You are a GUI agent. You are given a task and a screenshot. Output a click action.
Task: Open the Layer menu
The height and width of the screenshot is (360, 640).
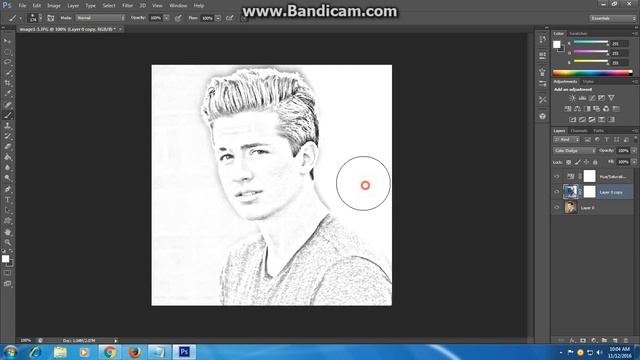[x=73, y=6]
